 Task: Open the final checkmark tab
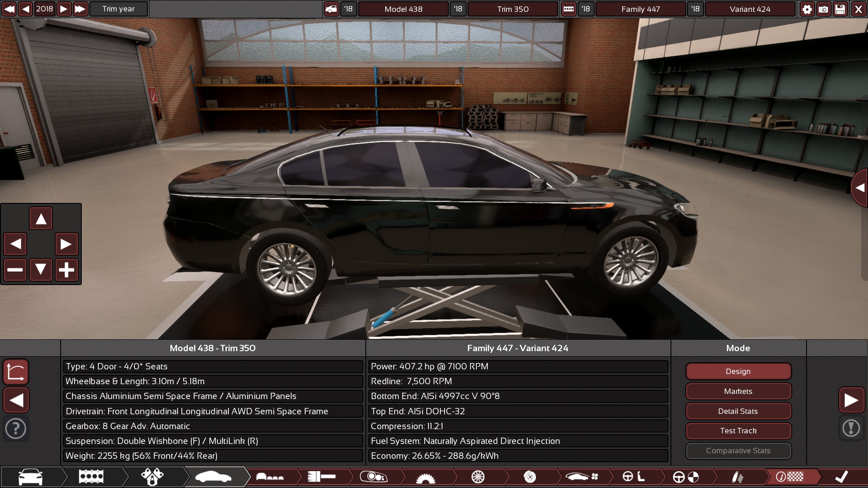click(842, 477)
